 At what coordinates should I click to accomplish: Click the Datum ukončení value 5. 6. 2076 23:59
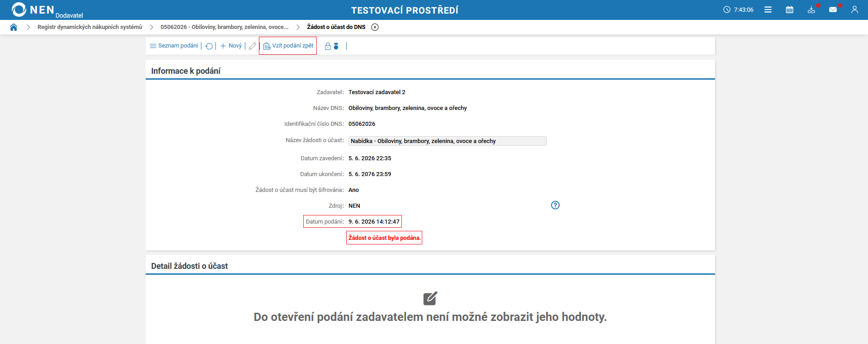370,174
